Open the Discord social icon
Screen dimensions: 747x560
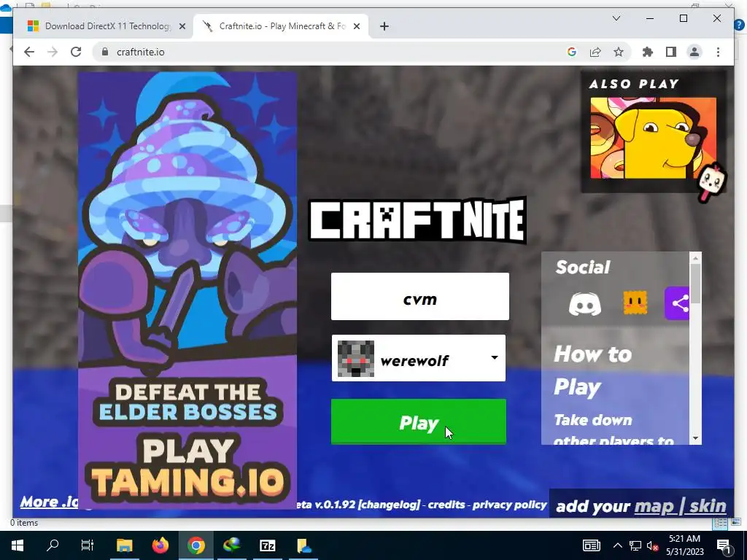[585, 304]
